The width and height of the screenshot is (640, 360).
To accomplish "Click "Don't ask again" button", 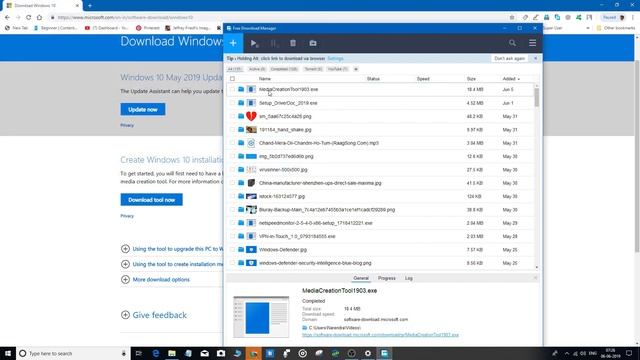I will point(509,58).
